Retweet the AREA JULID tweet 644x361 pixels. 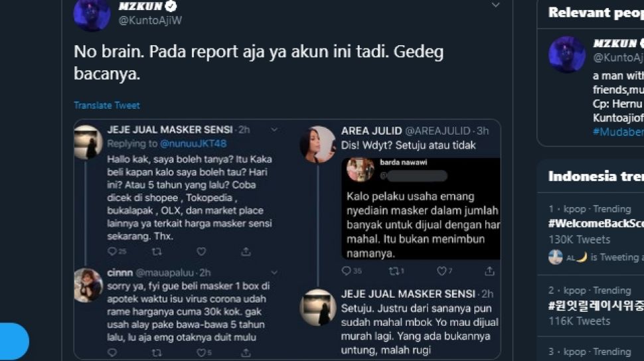pyautogui.click(x=394, y=271)
